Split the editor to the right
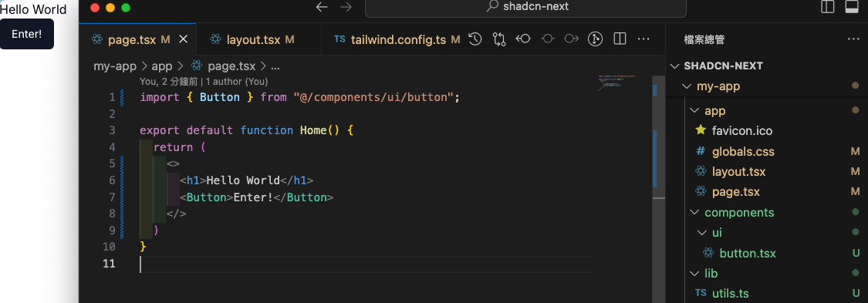The height and width of the screenshot is (303, 868). 620,39
